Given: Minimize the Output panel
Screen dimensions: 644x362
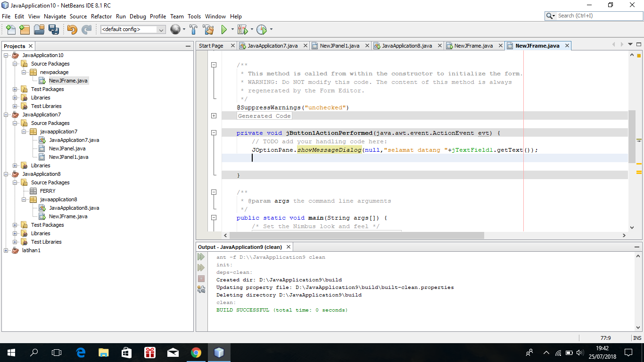Looking at the screenshot, I should 636,247.
